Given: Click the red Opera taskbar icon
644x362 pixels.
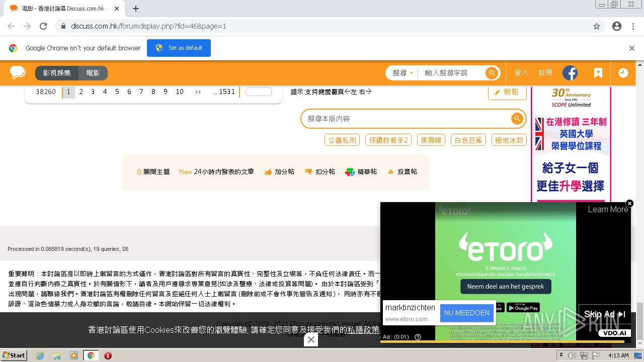Looking at the screenshot, I should click(108, 355).
